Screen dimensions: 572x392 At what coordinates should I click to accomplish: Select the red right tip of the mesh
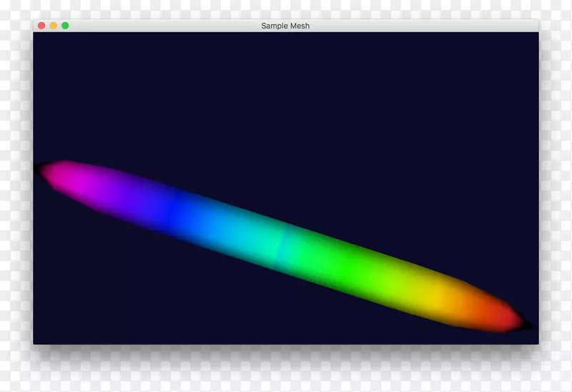tap(506, 319)
